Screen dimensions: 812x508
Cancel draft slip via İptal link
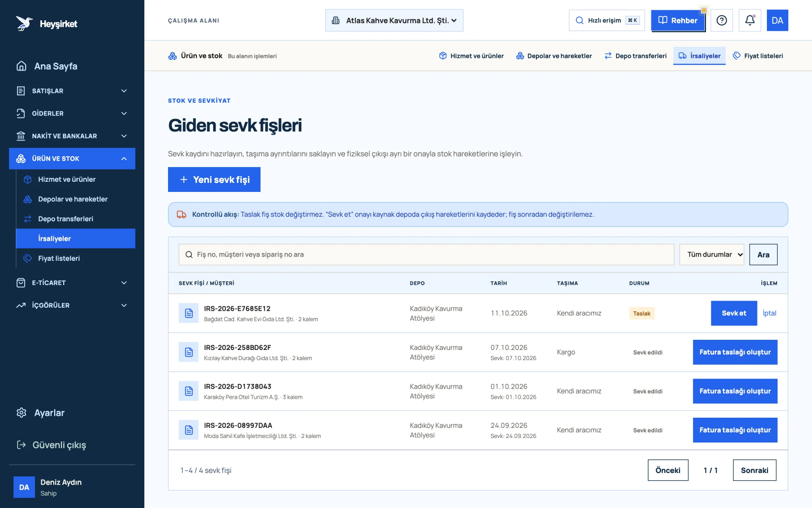(x=770, y=313)
